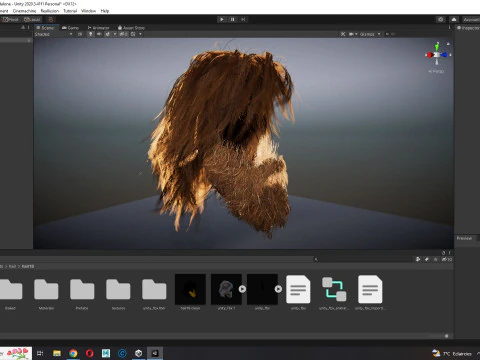
Task: Toggle scene audio speaker icon
Action: [x=99, y=34]
